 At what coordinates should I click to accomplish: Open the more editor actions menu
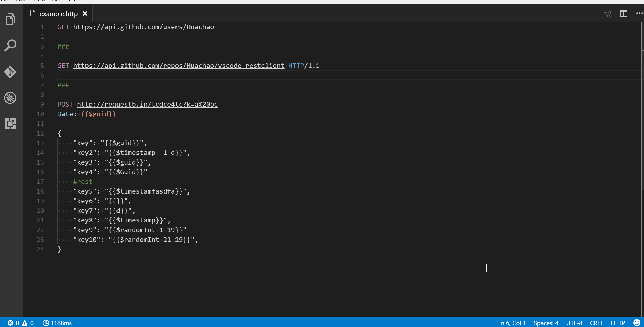coord(639,13)
